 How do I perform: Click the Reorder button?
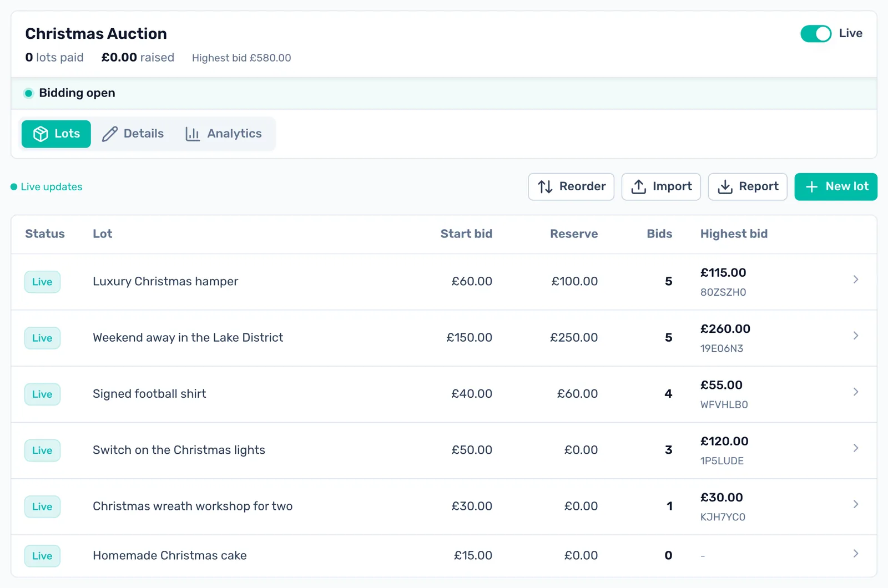click(571, 187)
